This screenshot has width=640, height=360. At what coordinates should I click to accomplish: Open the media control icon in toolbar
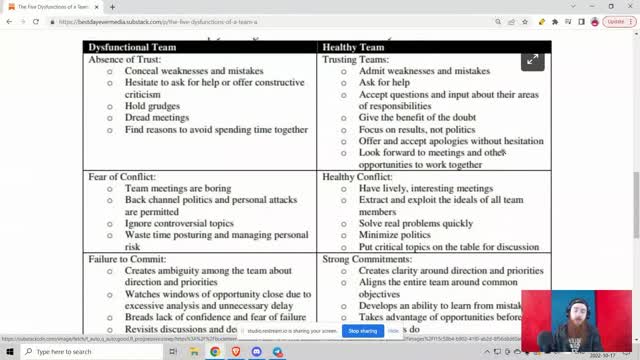(568, 22)
